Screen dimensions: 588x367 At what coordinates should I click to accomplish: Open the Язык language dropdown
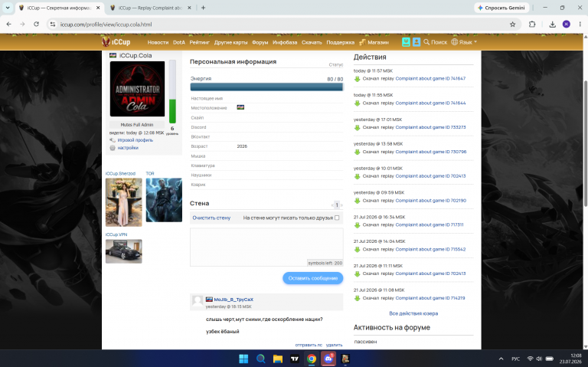464,42
